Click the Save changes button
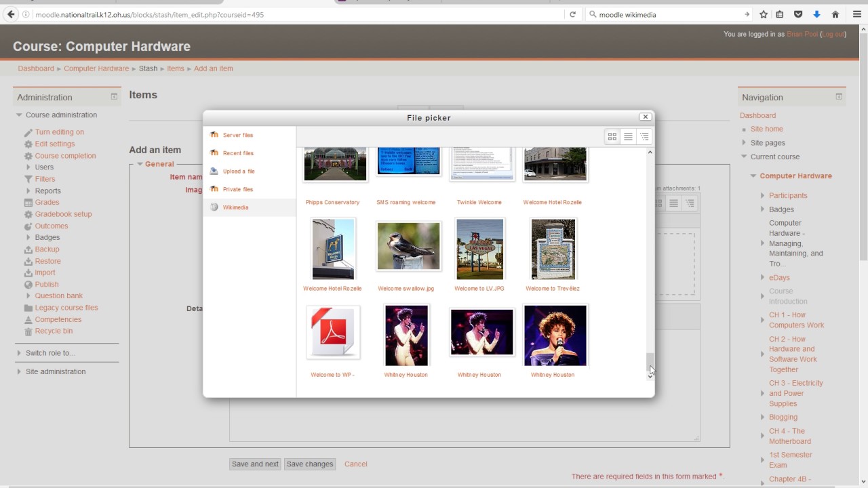The width and height of the screenshot is (868, 488). click(310, 464)
